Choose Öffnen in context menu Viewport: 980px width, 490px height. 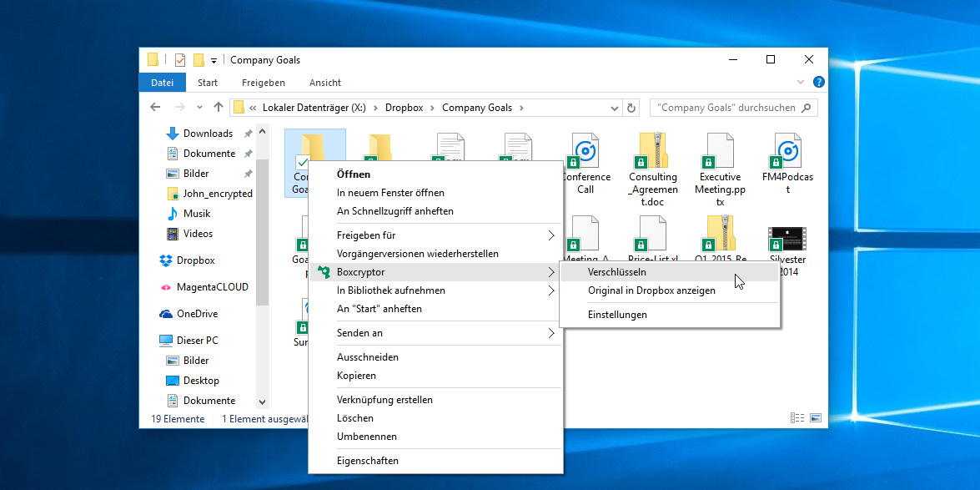(x=435, y=174)
